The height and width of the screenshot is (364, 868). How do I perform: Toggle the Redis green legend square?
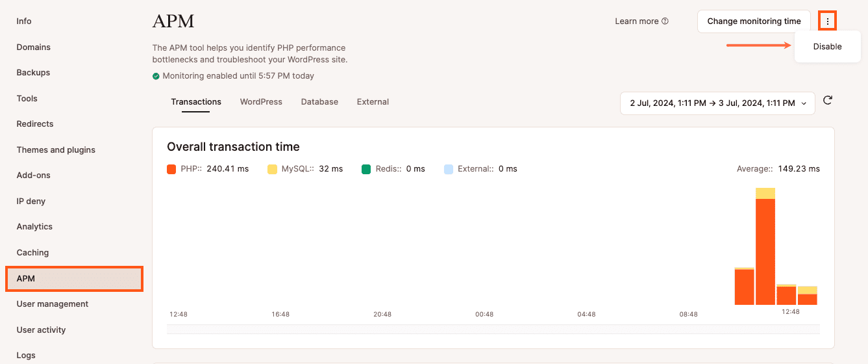(366, 169)
